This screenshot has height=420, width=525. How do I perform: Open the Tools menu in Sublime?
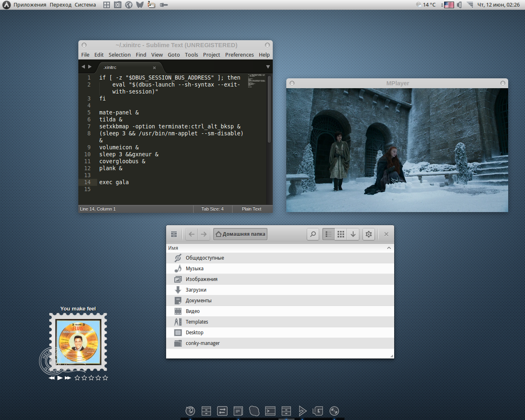click(191, 55)
